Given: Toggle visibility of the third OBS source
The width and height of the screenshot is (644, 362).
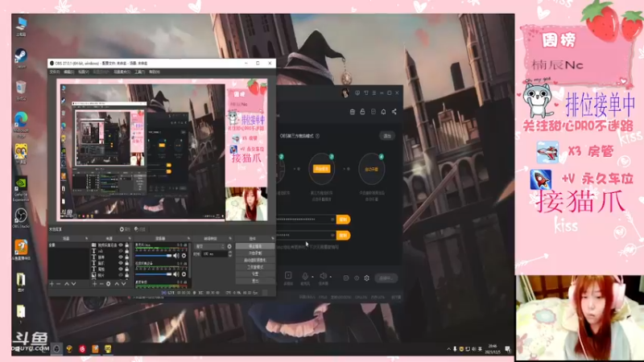Looking at the screenshot, I should [120, 257].
